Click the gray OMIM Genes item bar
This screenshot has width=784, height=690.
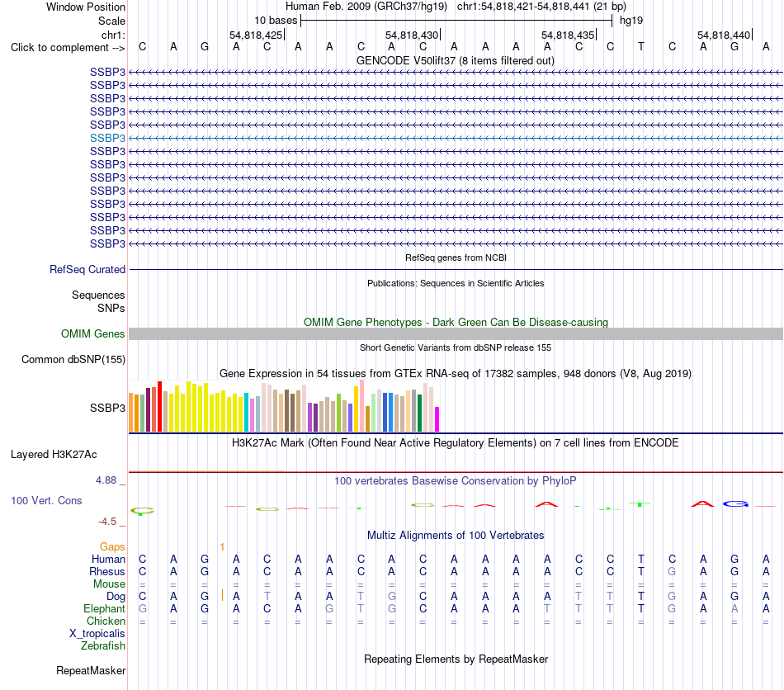point(456,334)
